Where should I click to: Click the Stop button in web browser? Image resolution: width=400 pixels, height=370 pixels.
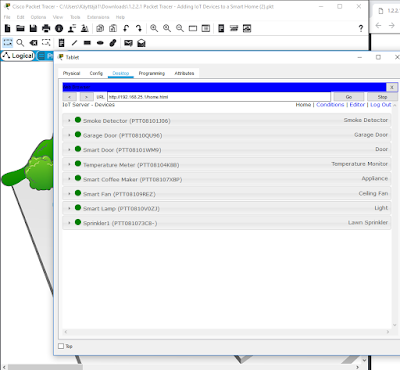(382, 97)
